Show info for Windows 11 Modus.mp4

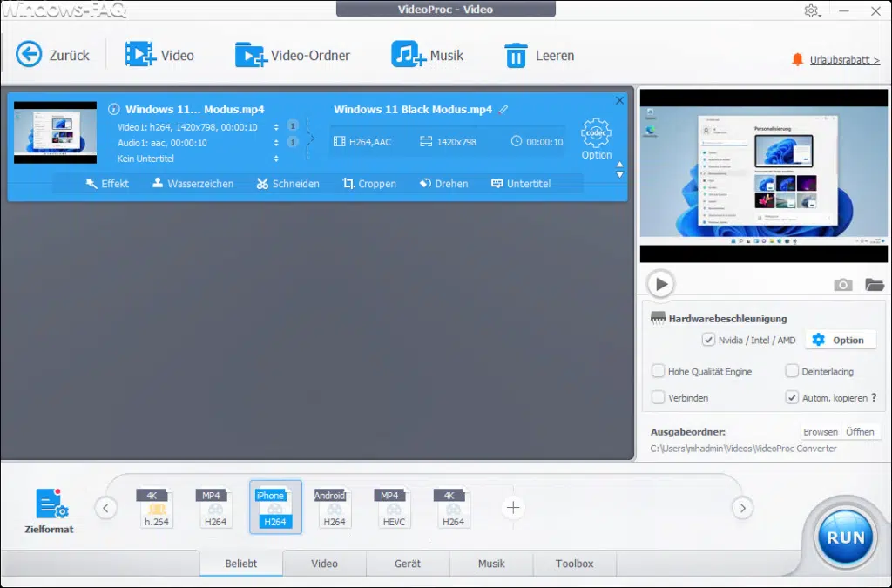coord(114,109)
